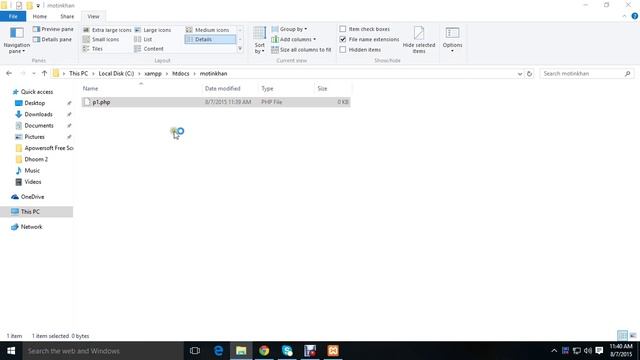Enable Hidden items checkbox
This screenshot has height=360, width=640.
pyautogui.click(x=343, y=49)
